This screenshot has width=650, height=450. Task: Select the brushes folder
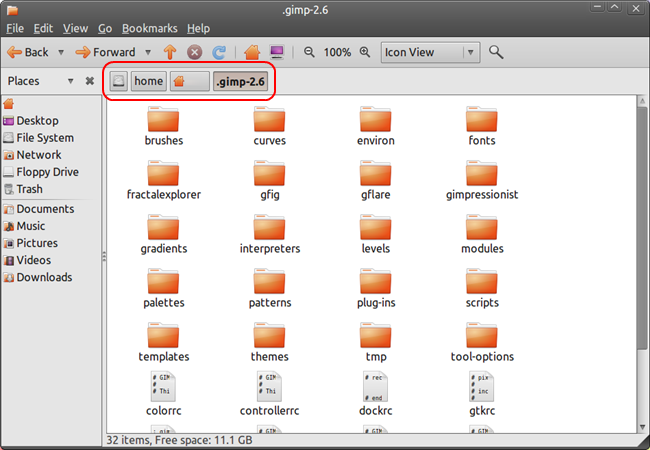point(164,127)
